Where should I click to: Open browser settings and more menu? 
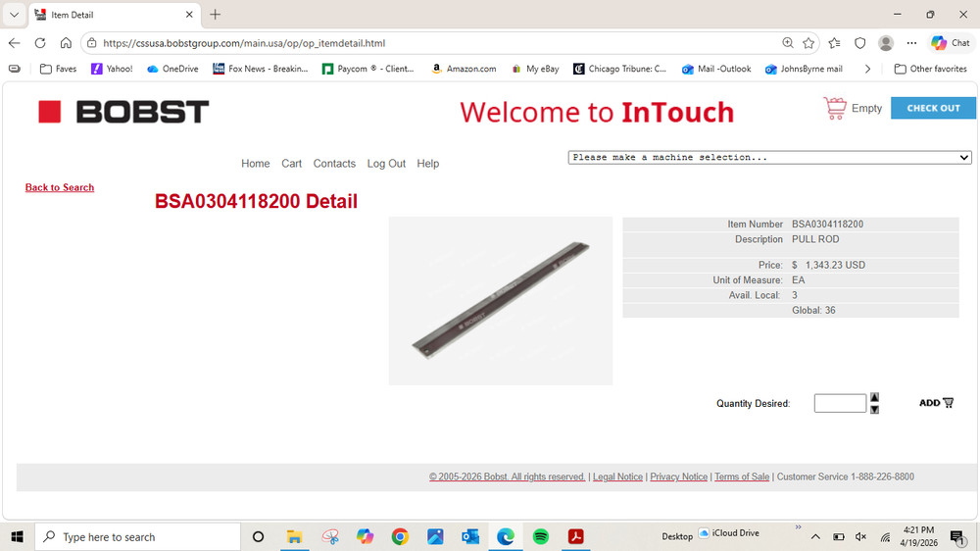tap(911, 43)
